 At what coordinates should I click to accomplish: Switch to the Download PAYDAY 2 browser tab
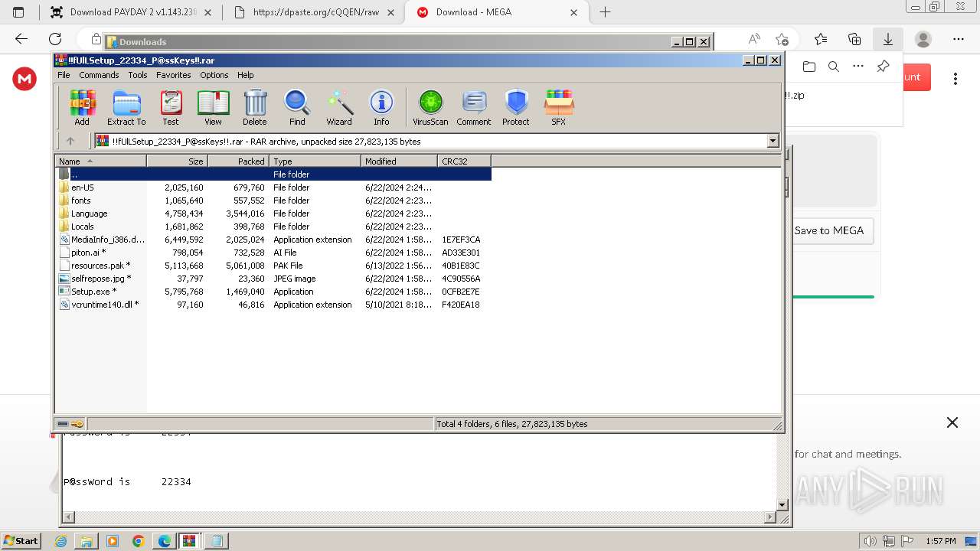[132, 12]
